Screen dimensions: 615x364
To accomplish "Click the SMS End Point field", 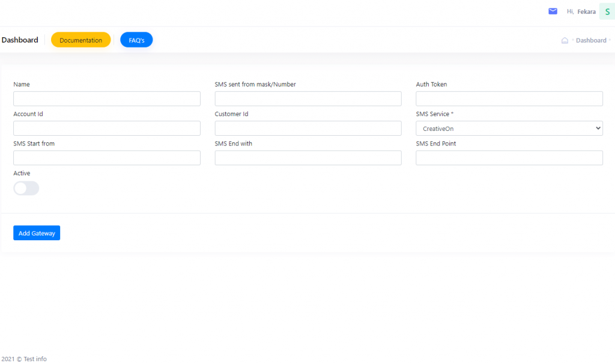I will (x=509, y=158).
